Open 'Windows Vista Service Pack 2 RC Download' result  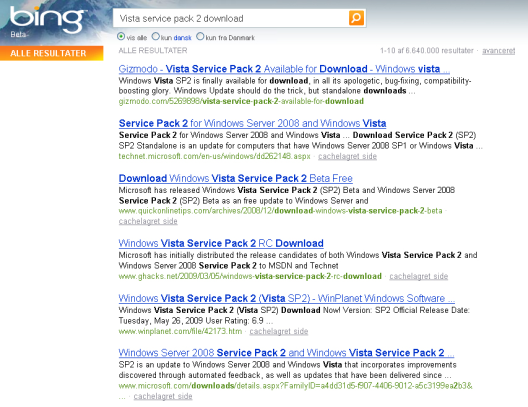click(221, 243)
